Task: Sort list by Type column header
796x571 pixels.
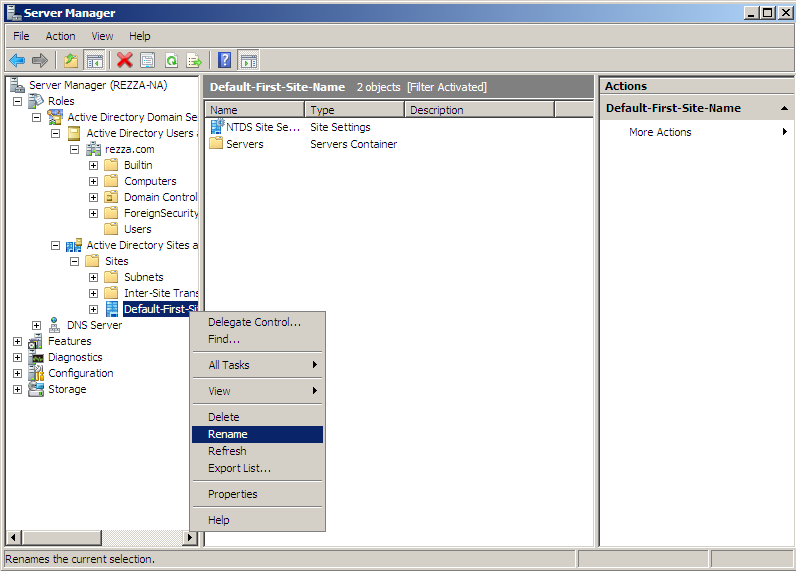Action: point(354,110)
